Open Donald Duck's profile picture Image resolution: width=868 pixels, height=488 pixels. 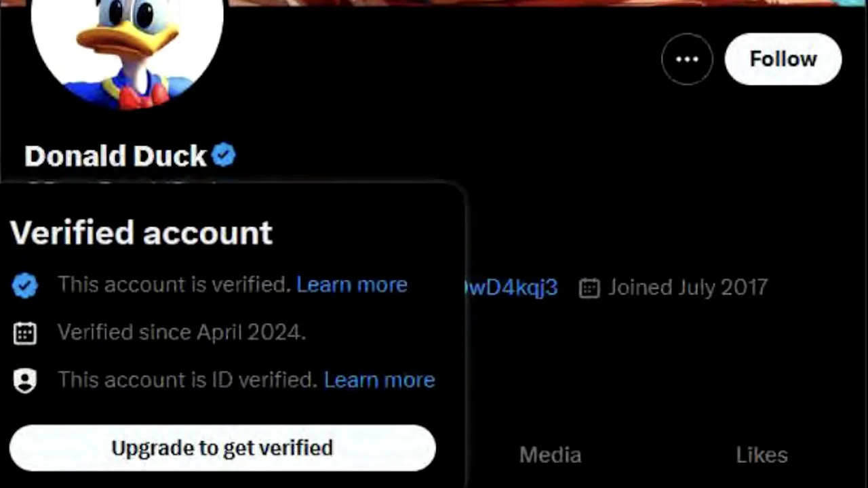click(127, 47)
